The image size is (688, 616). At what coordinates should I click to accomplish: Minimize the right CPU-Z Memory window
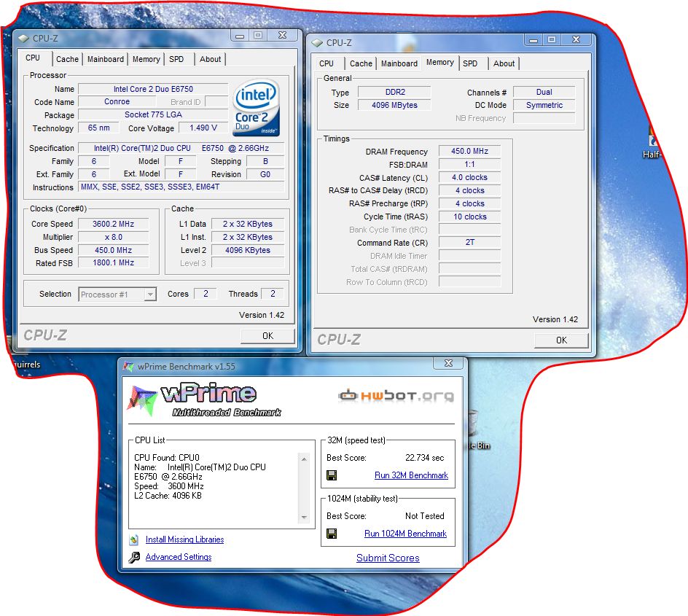pos(533,40)
